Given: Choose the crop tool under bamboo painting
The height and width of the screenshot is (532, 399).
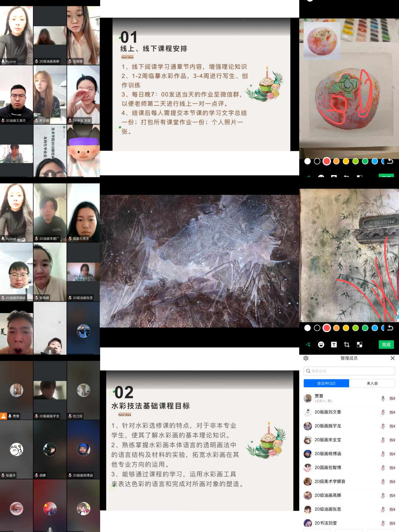Looking at the screenshot, I should click(x=347, y=345).
